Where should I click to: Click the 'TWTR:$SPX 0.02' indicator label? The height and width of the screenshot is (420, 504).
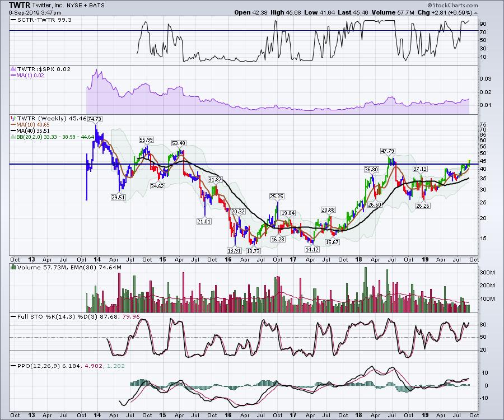[44, 69]
